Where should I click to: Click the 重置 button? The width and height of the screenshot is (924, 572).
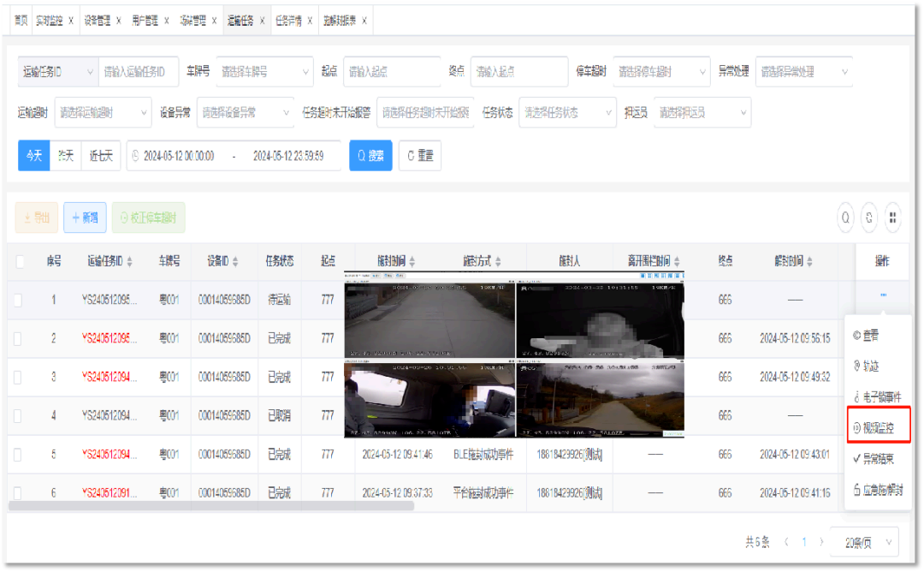(420, 156)
